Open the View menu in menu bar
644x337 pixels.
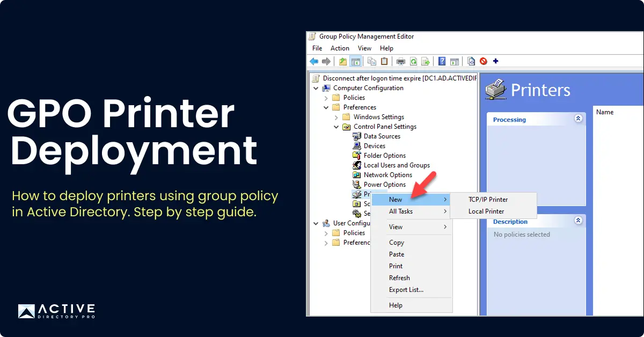pos(364,48)
